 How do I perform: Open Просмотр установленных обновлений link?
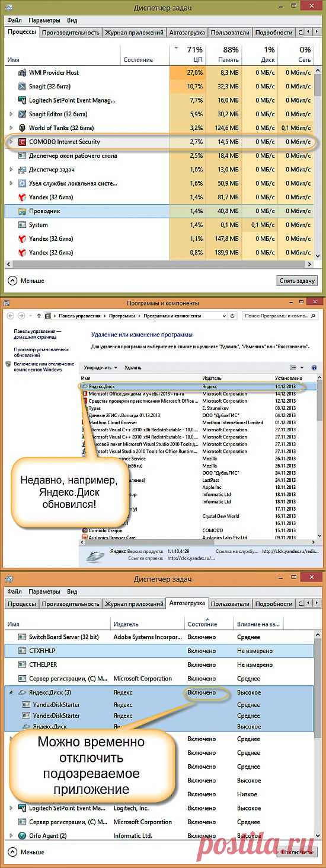point(41,352)
